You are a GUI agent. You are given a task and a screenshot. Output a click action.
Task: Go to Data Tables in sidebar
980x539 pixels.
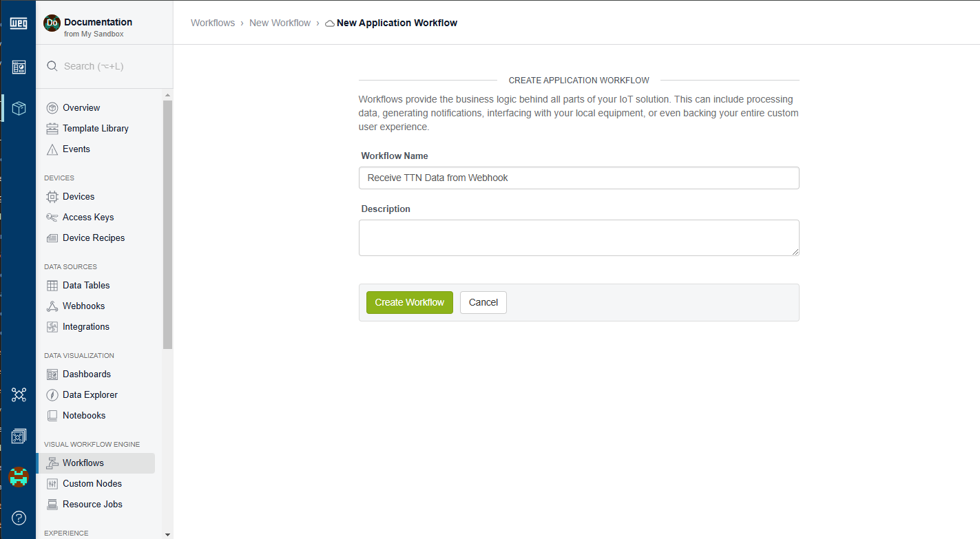(85, 285)
